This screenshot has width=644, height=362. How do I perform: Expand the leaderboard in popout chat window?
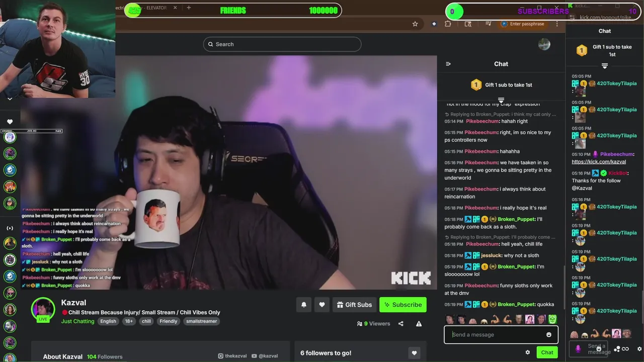coord(605,66)
